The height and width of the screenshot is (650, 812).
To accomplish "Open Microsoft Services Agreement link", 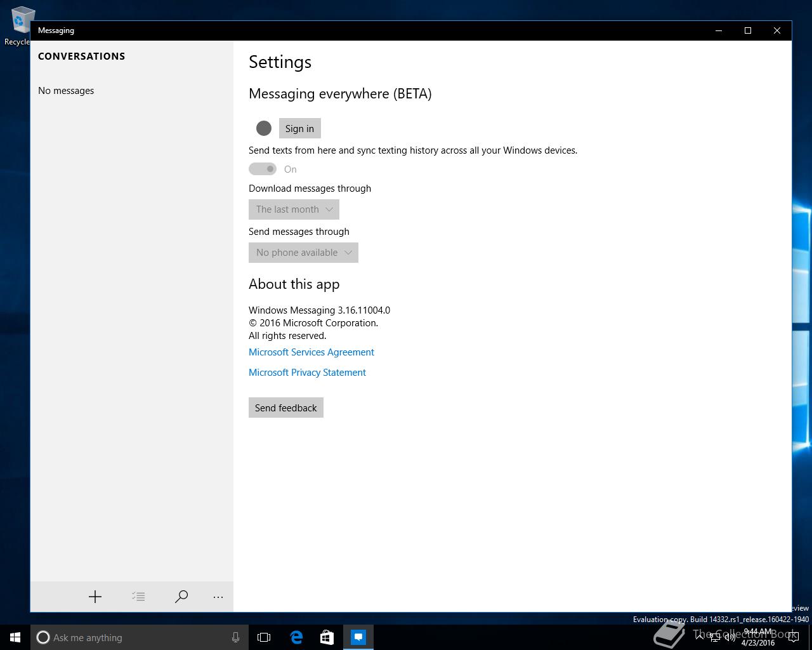I will [311, 352].
